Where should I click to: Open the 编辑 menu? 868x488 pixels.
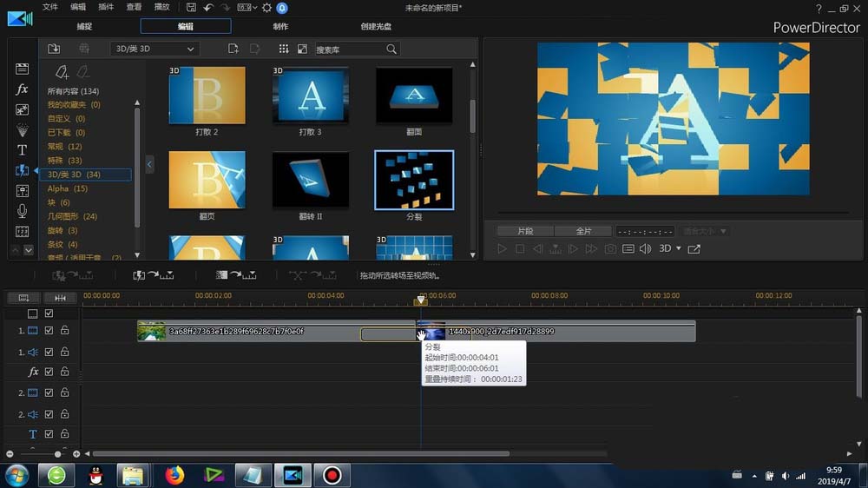point(78,7)
